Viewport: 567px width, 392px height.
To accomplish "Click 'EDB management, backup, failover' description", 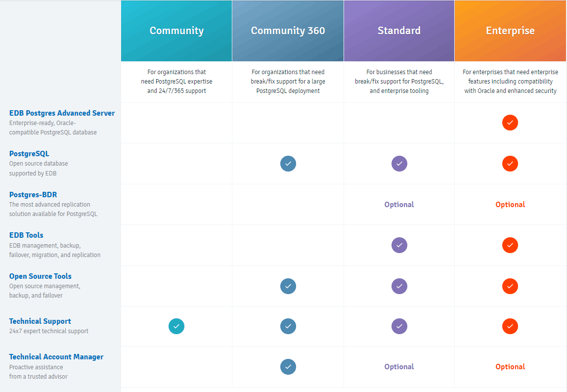I will coord(54,250).
